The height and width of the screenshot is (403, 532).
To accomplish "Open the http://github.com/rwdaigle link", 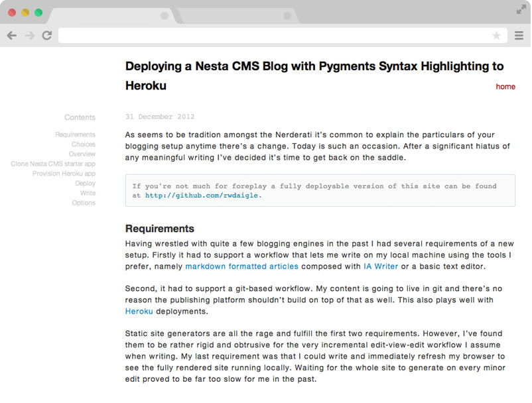I will 202,196.
